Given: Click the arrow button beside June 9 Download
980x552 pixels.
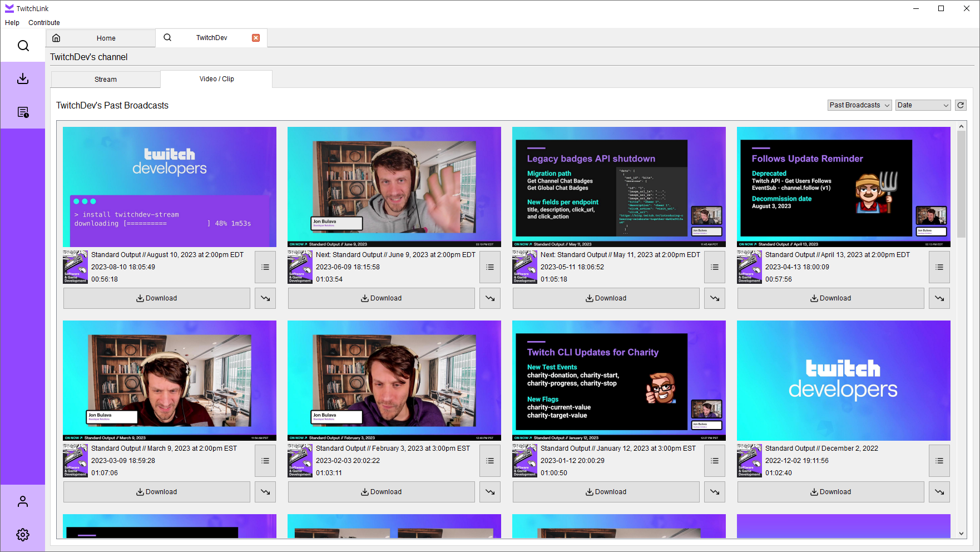Looking at the screenshot, I should 490,298.
